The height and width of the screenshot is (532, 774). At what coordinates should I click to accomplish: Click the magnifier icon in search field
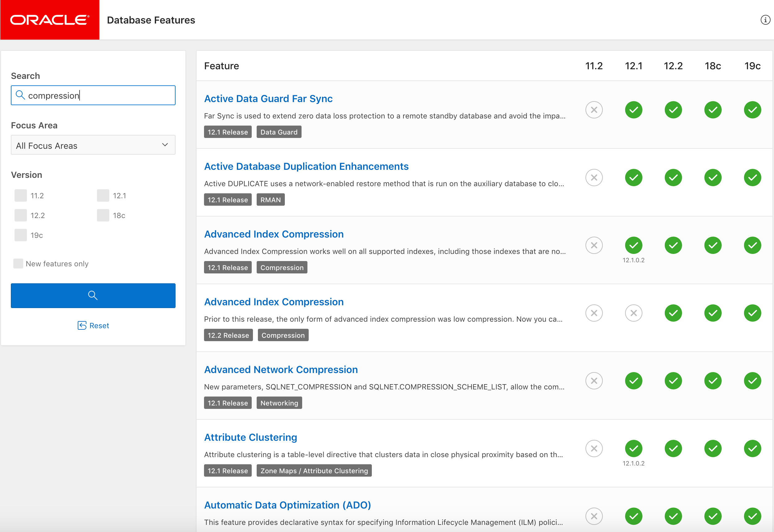20,95
